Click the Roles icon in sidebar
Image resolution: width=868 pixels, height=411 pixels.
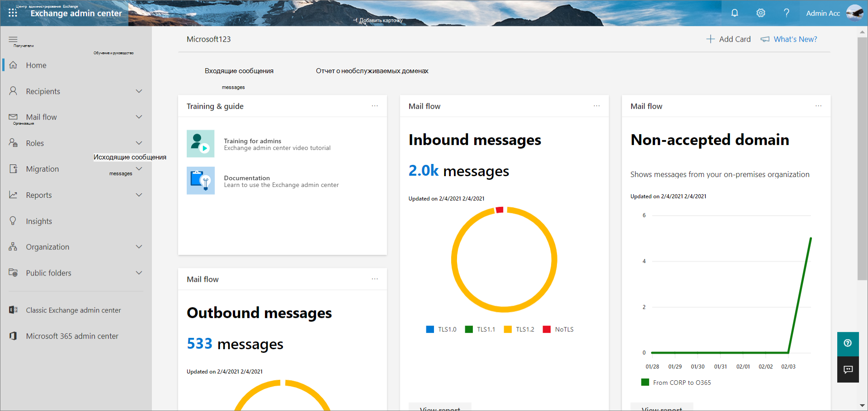(13, 143)
